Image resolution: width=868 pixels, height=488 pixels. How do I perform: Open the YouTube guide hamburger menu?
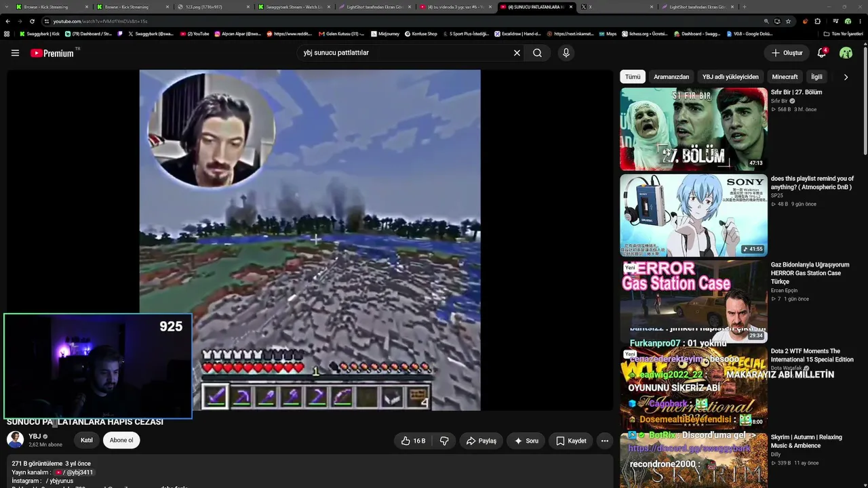click(15, 53)
